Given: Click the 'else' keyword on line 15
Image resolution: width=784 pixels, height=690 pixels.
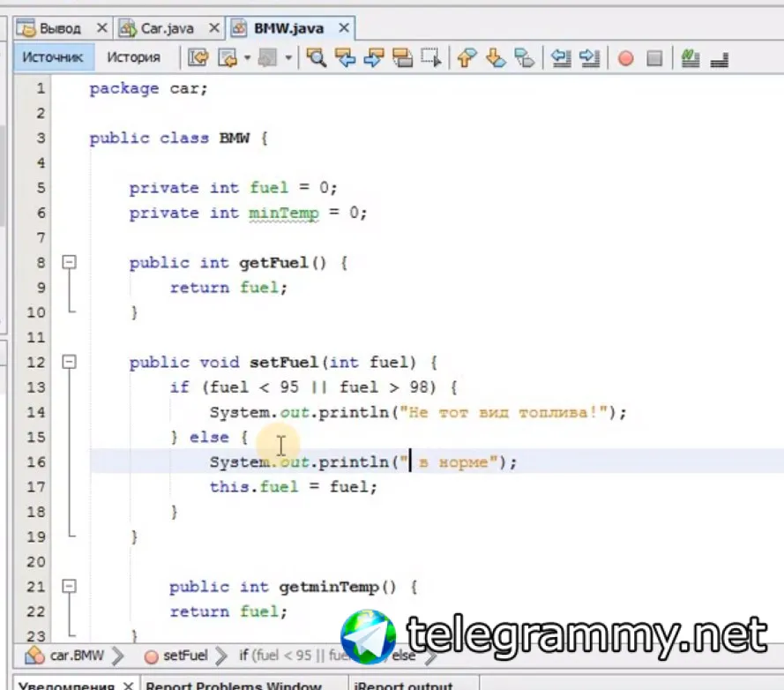Looking at the screenshot, I should point(209,438).
